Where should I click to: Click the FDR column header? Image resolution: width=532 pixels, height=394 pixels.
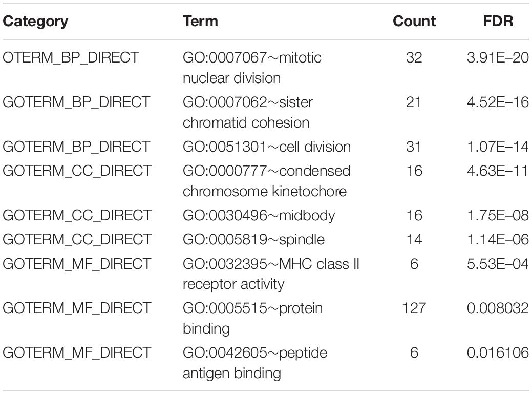click(498, 21)
